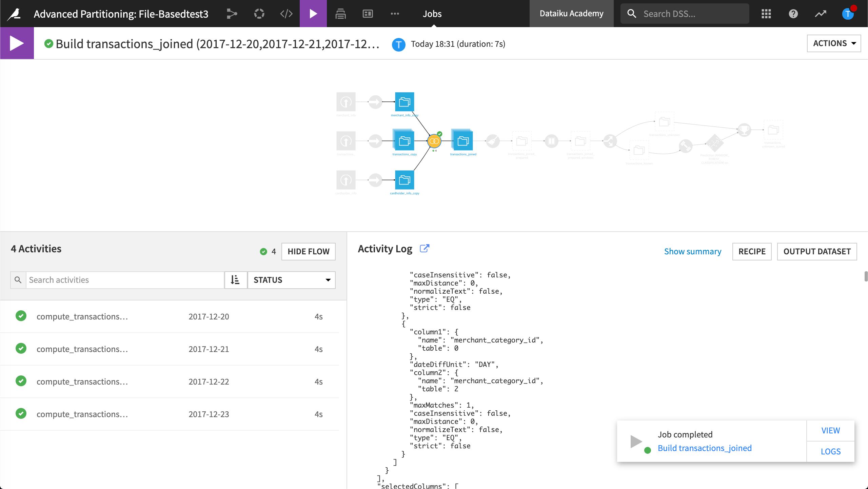Select transactions_joined dataset node in flow

tap(463, 141)
